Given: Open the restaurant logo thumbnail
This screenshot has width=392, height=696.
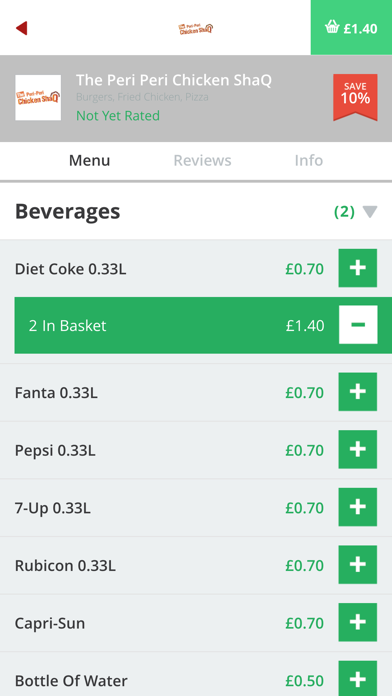Looking at the screenshot, I should 38,98.
